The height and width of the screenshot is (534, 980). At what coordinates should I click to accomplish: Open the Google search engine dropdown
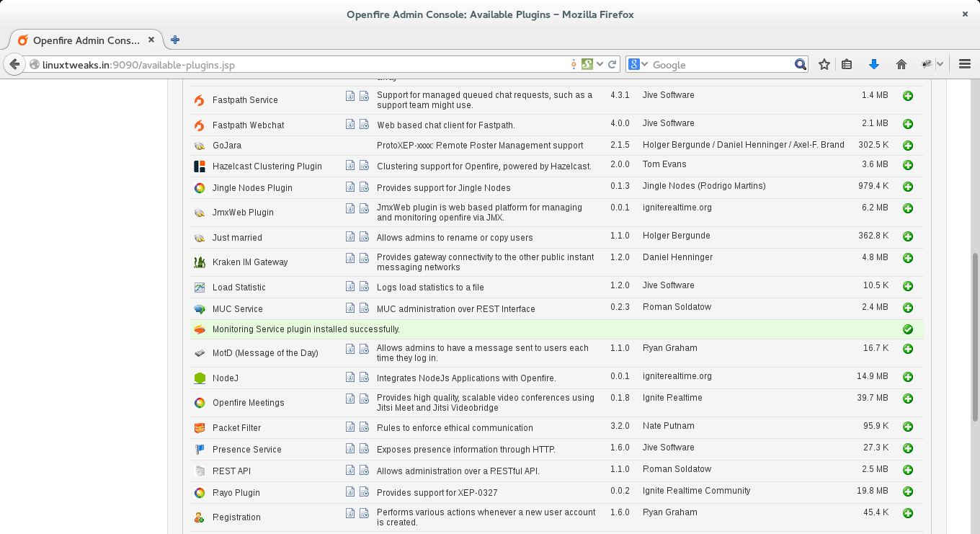[638, 64]
